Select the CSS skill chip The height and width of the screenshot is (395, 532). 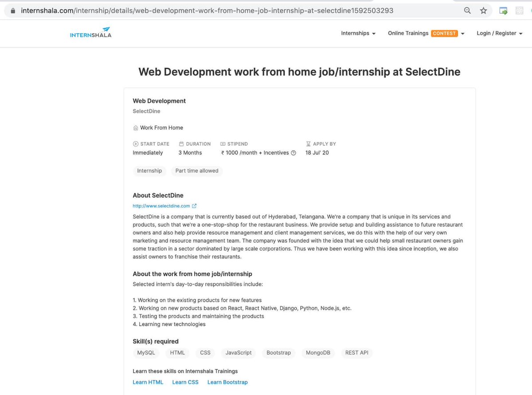205,353
